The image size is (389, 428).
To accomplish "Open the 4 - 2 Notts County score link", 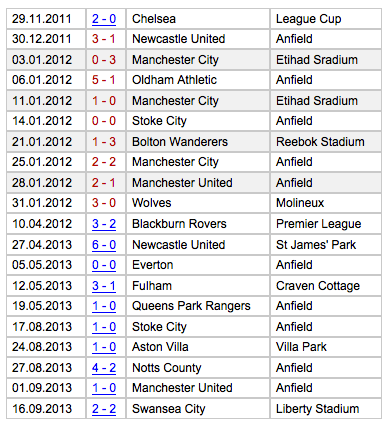I will click(x=104, y=368).
